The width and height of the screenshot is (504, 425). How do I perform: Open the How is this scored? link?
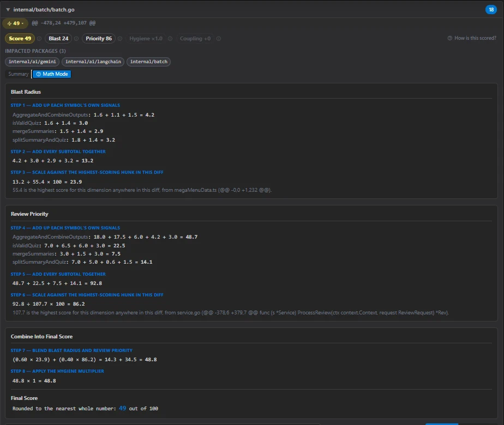pyautogui.click(x=472, y=38)
